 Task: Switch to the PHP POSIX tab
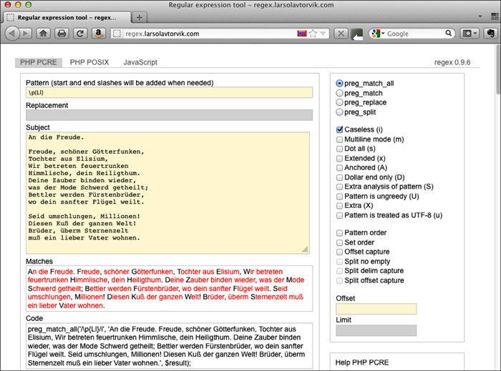click(89, 62)
